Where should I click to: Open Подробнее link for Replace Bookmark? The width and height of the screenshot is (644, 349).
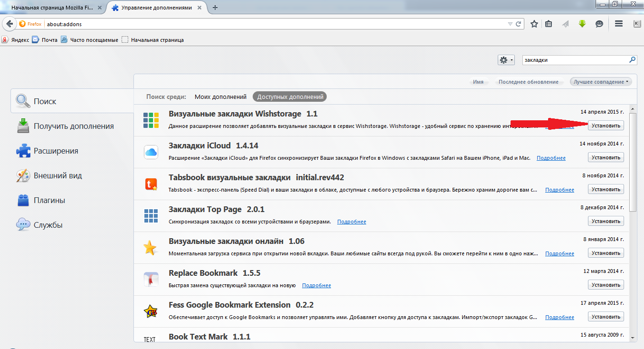coord(316,285)
